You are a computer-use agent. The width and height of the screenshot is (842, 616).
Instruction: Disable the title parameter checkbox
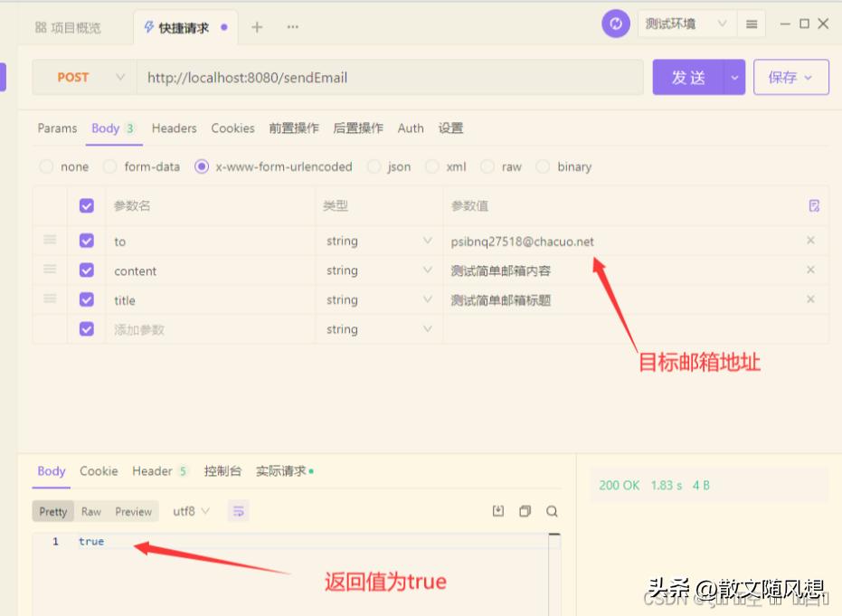86,299
